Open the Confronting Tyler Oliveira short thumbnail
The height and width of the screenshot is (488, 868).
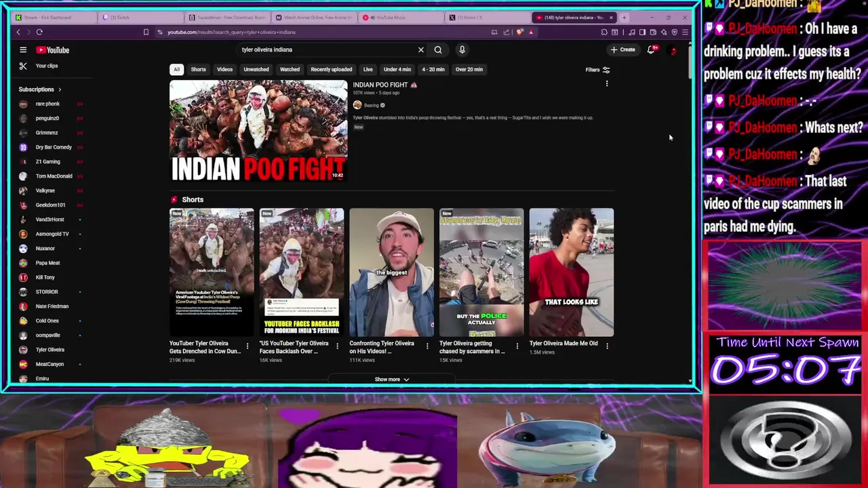pos(391,272)
